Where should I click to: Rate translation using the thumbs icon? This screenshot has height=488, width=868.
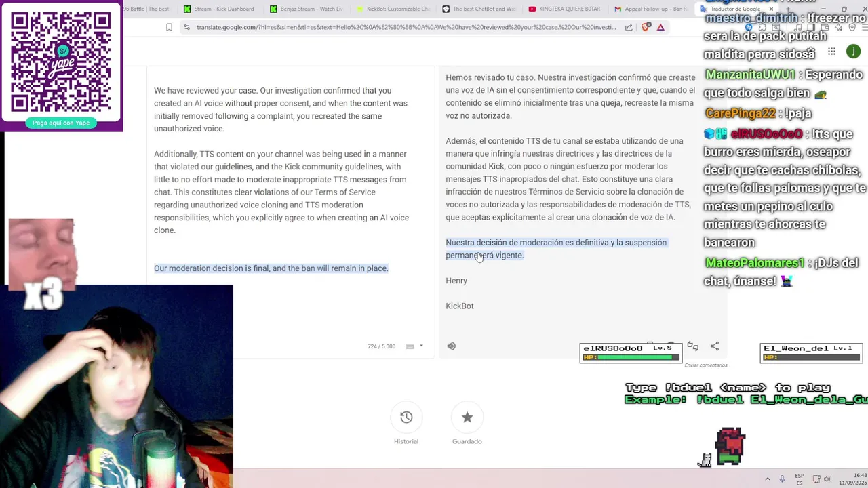(x=692, y=346)
